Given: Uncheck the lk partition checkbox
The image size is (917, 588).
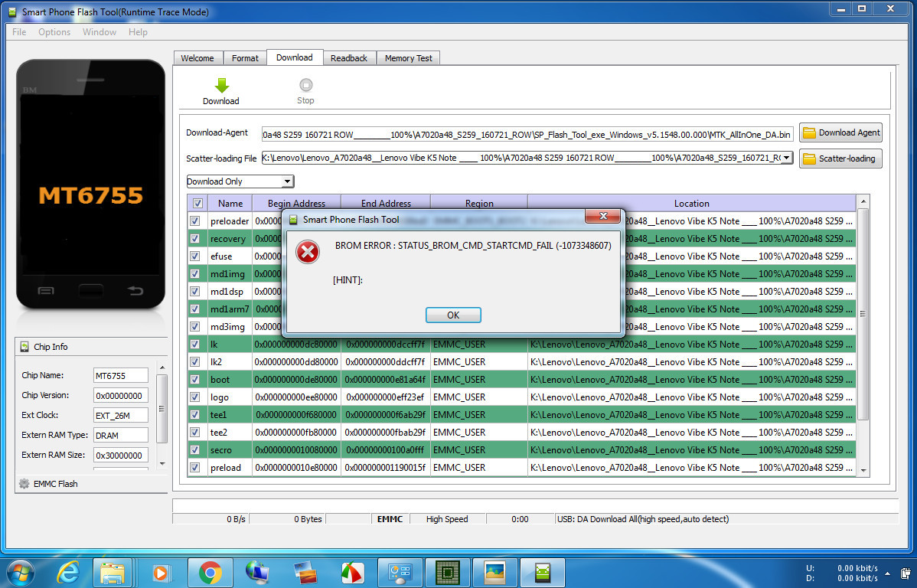Looking at the screenshot, I should 194,344.
